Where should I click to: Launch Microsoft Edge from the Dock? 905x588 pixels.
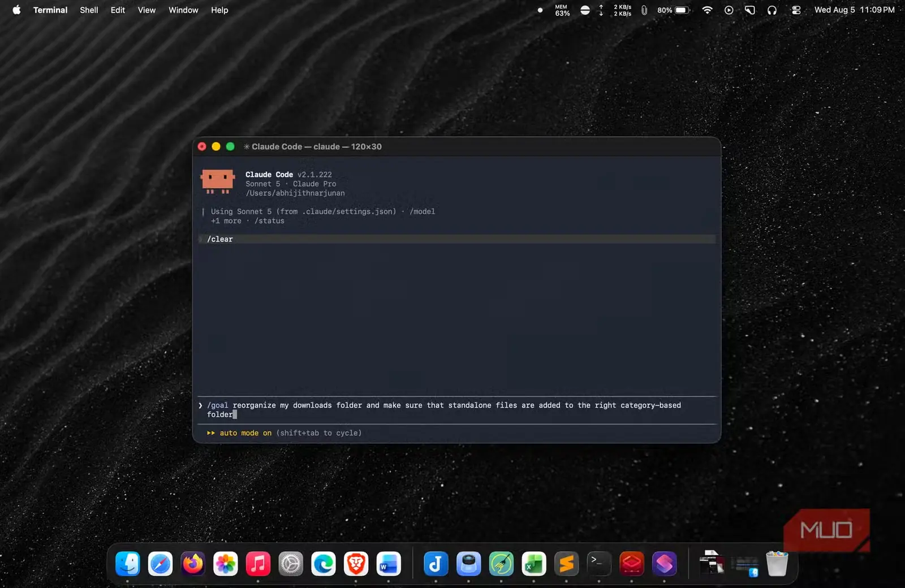point(324,564)
